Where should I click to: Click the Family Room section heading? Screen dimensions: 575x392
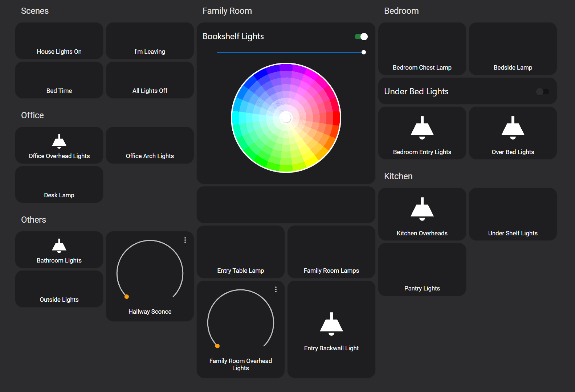(227, 11)
